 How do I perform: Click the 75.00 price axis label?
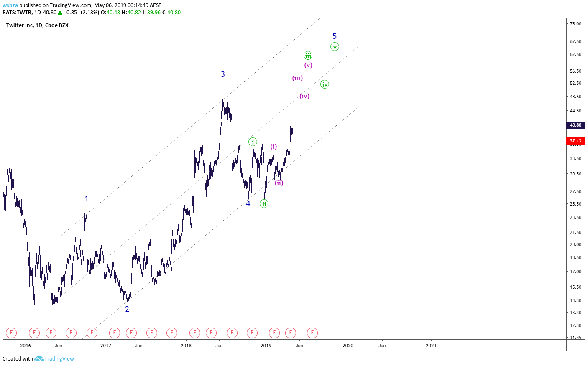coord(575,24)
